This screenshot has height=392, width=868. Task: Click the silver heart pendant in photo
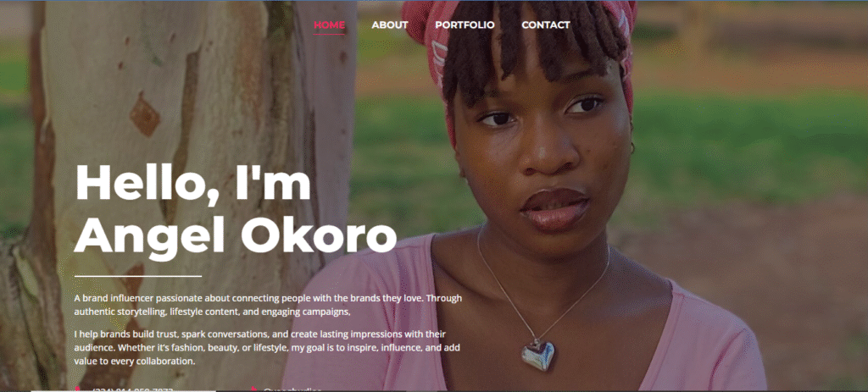coord(537,355)
